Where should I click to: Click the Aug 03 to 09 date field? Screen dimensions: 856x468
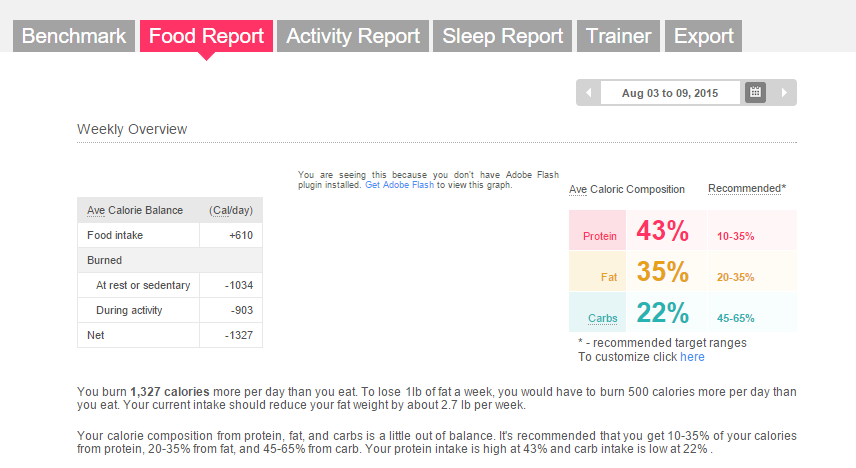670,93
